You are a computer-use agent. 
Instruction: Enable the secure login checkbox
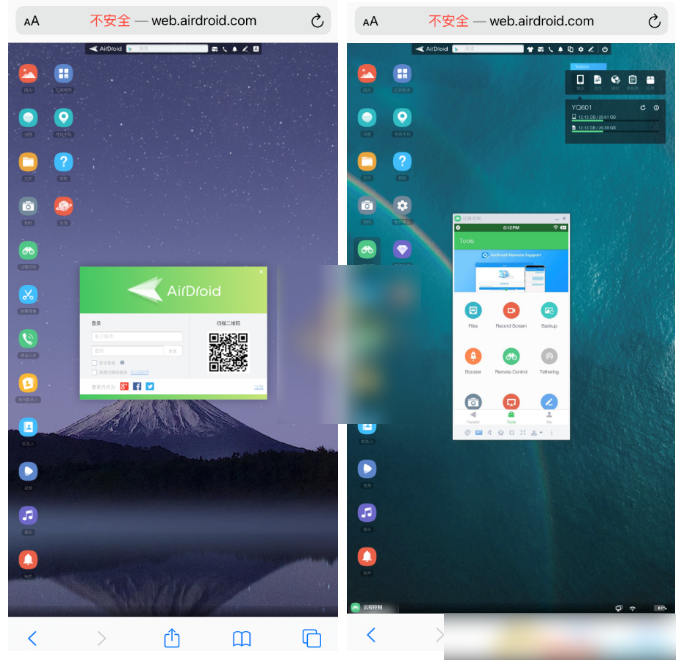click(94, 363)
